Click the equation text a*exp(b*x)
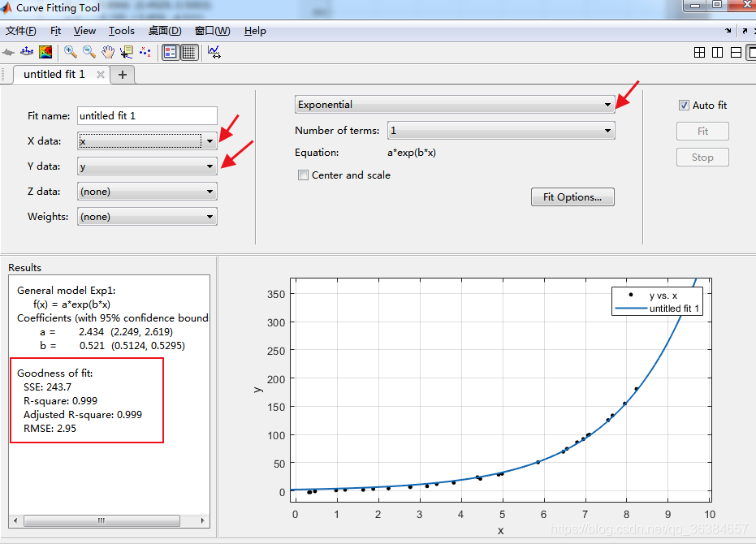Viewport: 756px width, 544px height. pos(412,153)
